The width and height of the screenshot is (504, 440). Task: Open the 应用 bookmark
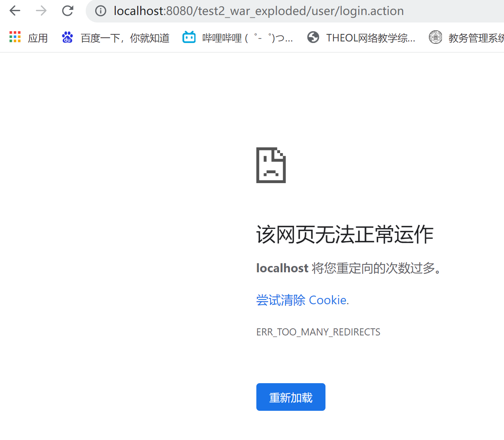[38, 37]
